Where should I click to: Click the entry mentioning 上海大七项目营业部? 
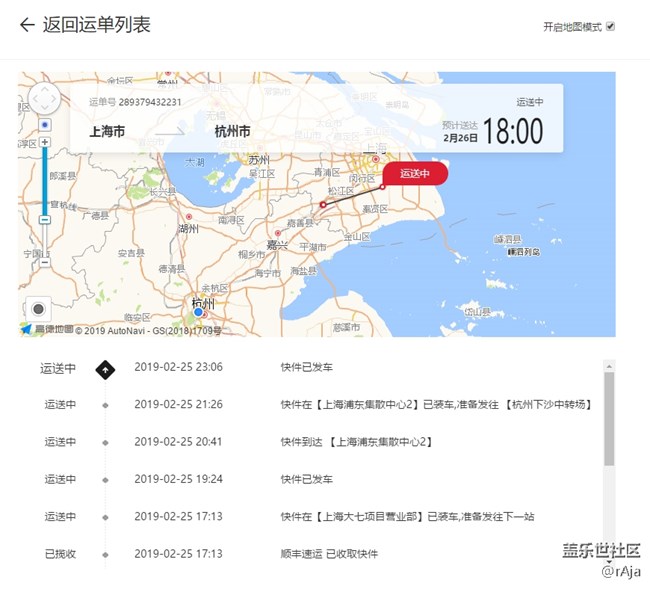[x=407, y=516]
